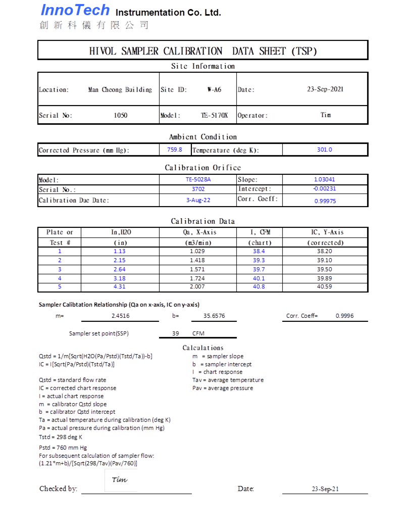The image size is (410, 532).
Task: Select the Man Cheong Building location value
Action: tap(120, 89)
